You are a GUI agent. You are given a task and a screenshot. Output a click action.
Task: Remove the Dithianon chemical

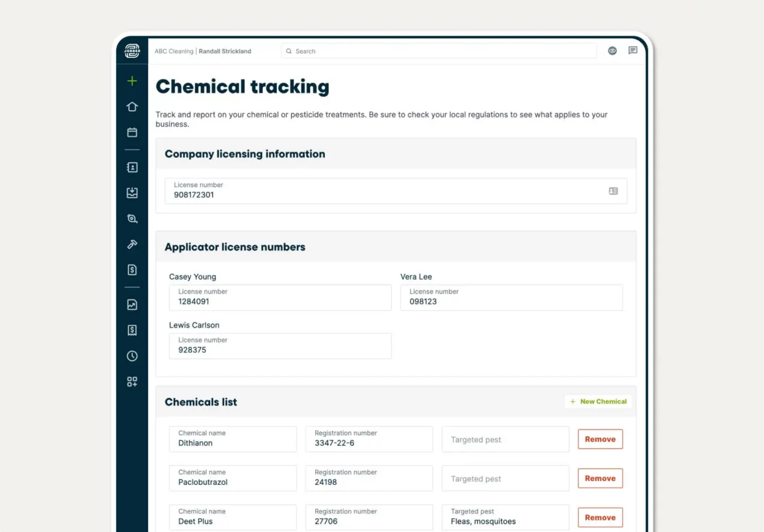pos(600,439)
